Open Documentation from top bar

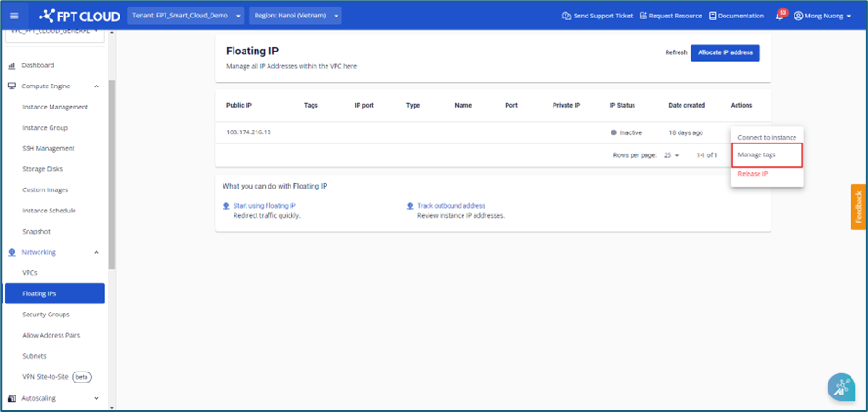click(x=736, y=16)
